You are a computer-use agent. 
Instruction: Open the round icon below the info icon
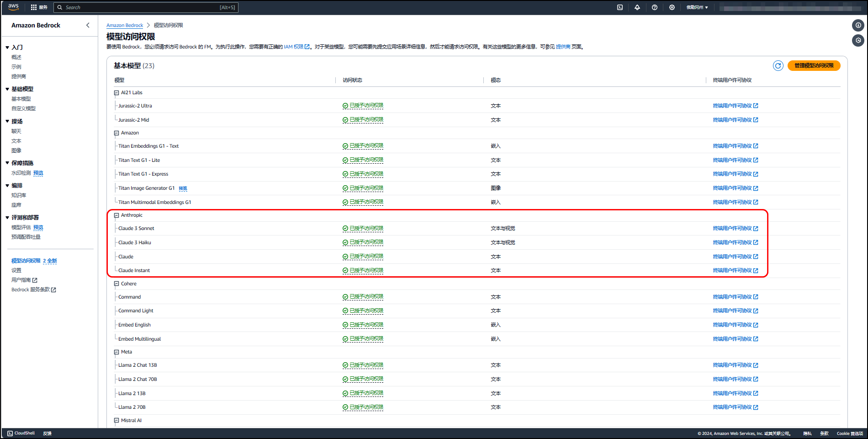point(858,40)
